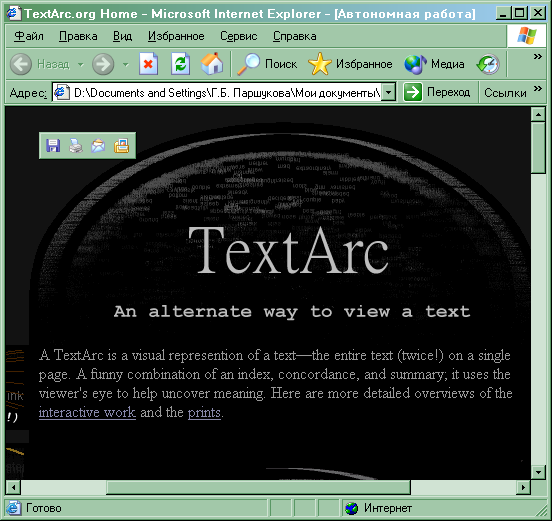Follow the 'interactive work' link
552x521 pixels.
87,412
